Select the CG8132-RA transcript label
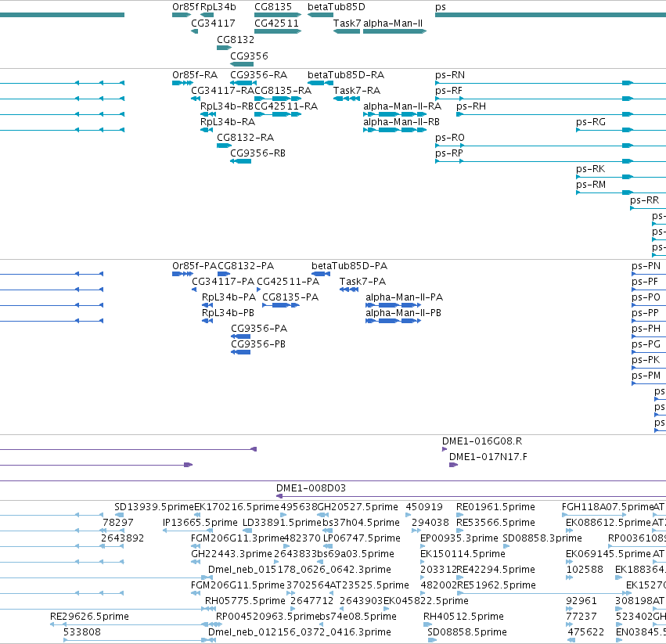 click(x=245, y=138)
